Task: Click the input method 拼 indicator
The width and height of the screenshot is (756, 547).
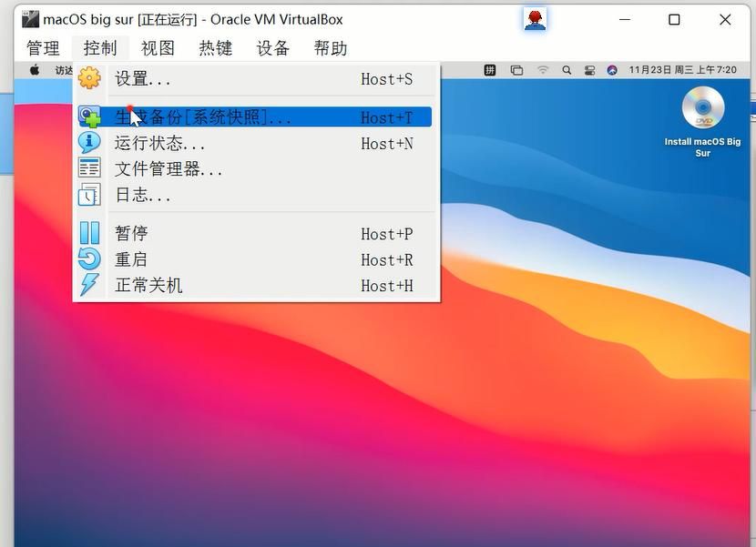Action: click(x=490, y=70)
